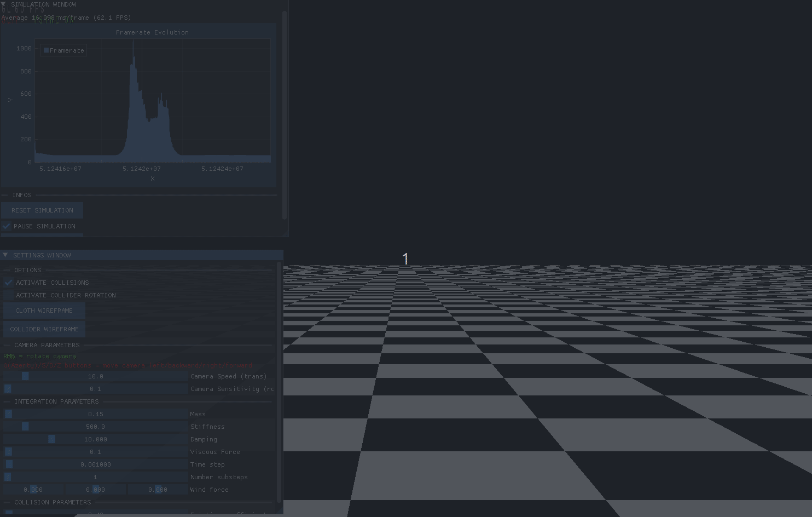This screenshot has height=517, width=812.
Task: Toggle the Pause Simulation checkbox
Action: (x=7, y=226)
